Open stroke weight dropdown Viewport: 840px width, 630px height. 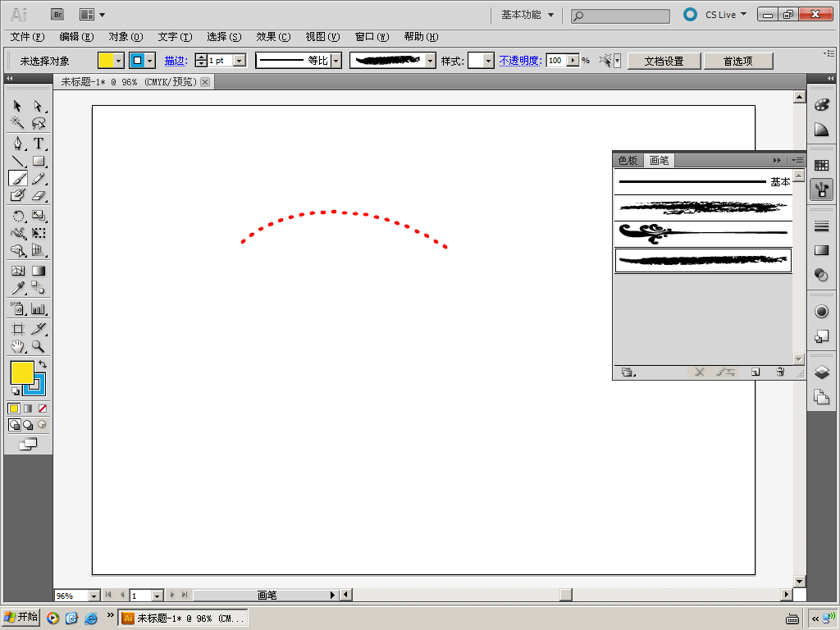coord(240,61)
